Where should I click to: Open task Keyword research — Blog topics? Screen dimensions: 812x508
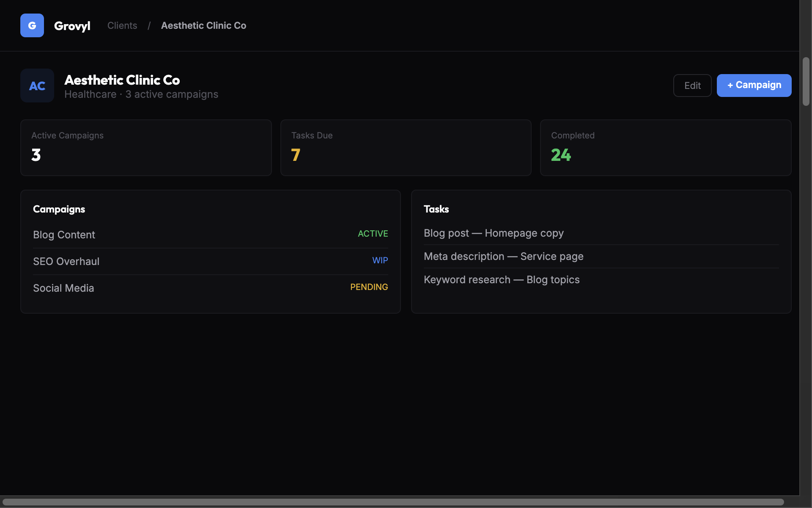[601, 280]
